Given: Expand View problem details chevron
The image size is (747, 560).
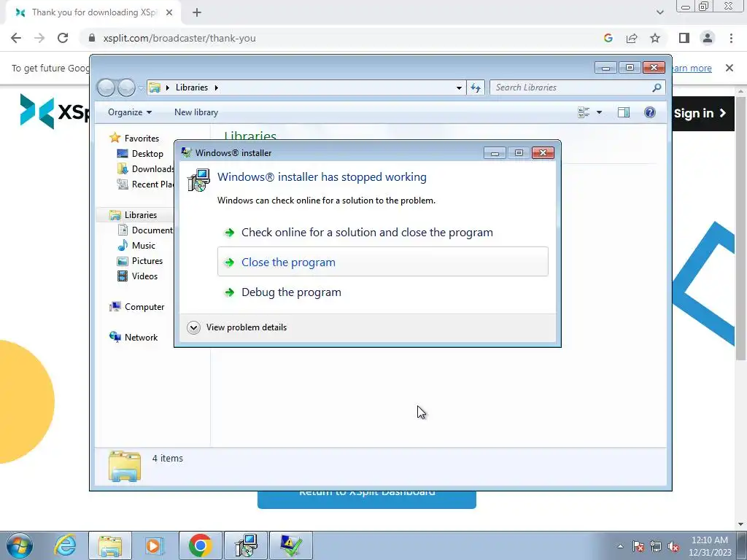Looking at the screenshot, I should point(193,327).
